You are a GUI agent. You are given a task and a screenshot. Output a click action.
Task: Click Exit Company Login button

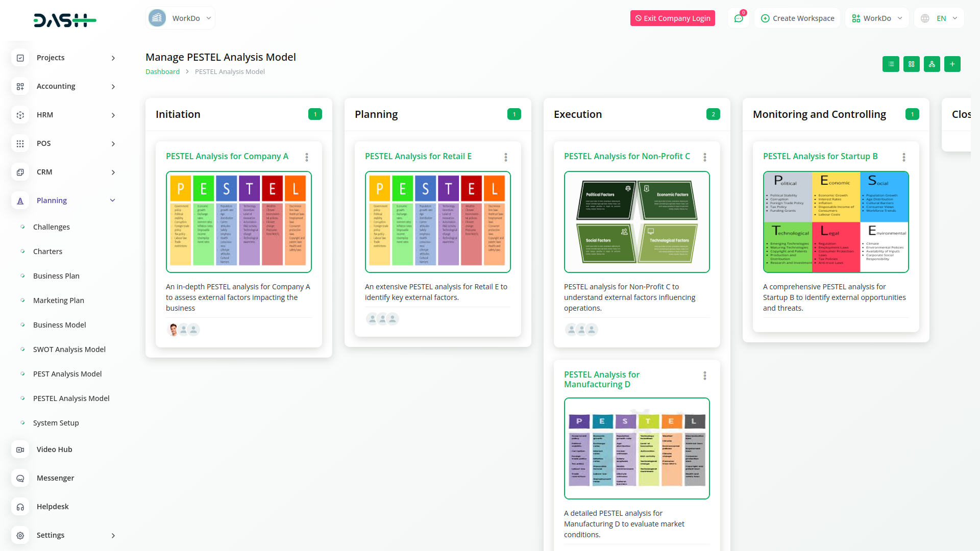coord(672,18)
